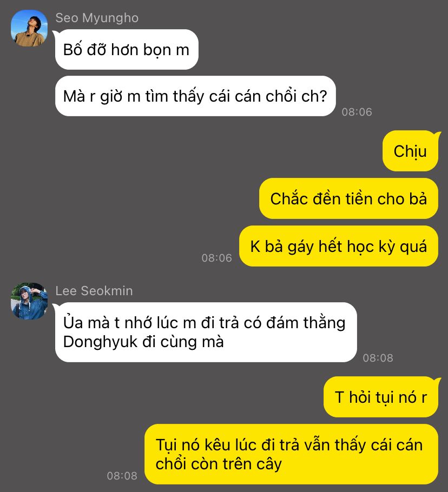Select Lee Seokmin's message mentioning Donghyuk
448x492 pixels.
206,333
